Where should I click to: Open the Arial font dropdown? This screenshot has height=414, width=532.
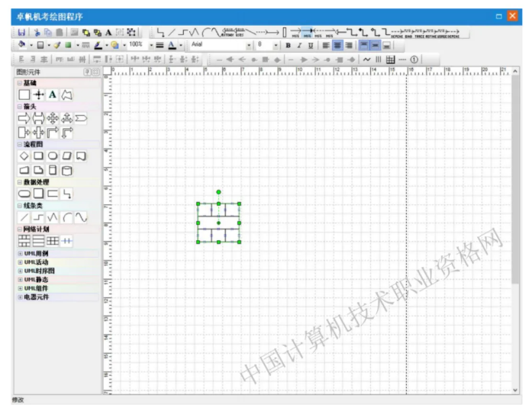pyautogui.click(x=249, y=45)
